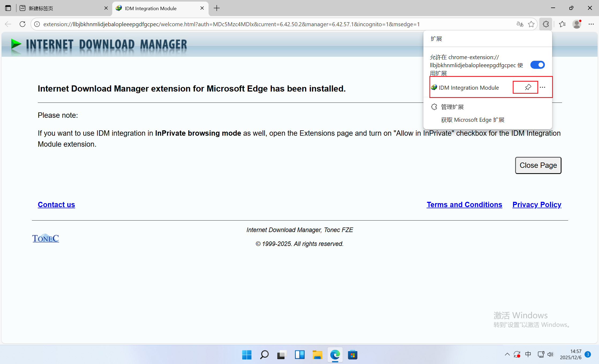The height and width of the screenshot is (364, 599).
Task: Open Edge Settings and more menu
Action: [x=591, y=24]
